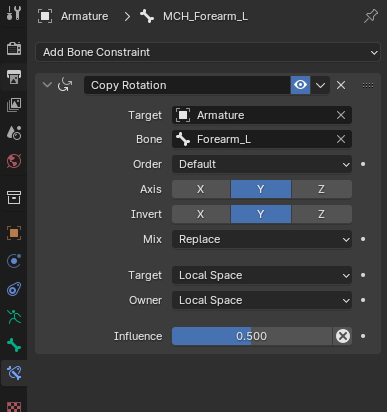Toggle Axis Z
The width and height of the screenshot is (387, 412).
[321, 189]
